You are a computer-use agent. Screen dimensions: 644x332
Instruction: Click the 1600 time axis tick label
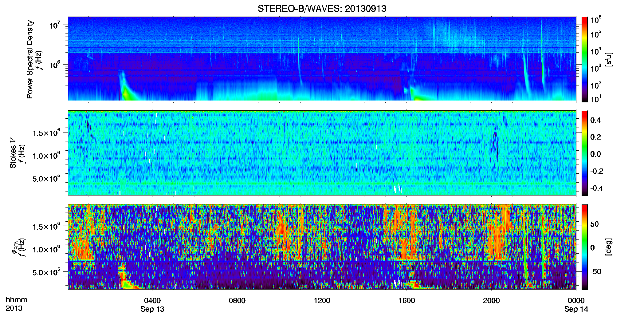point(406,300)
